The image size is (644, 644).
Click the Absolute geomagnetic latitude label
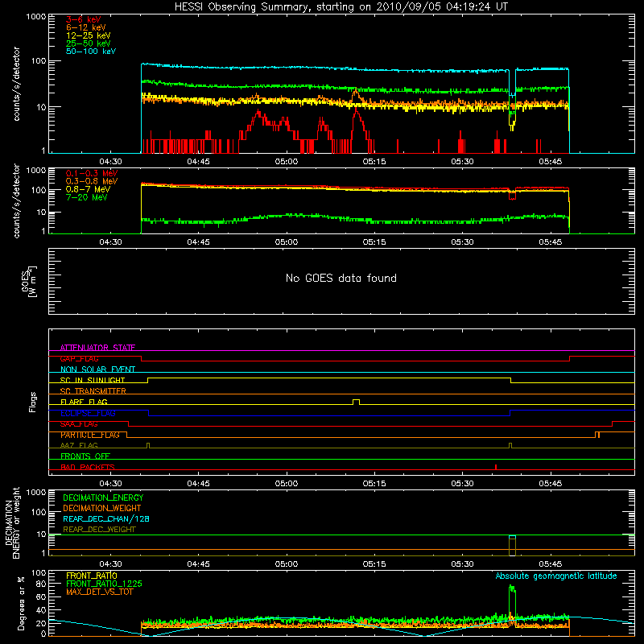(556, 576)
